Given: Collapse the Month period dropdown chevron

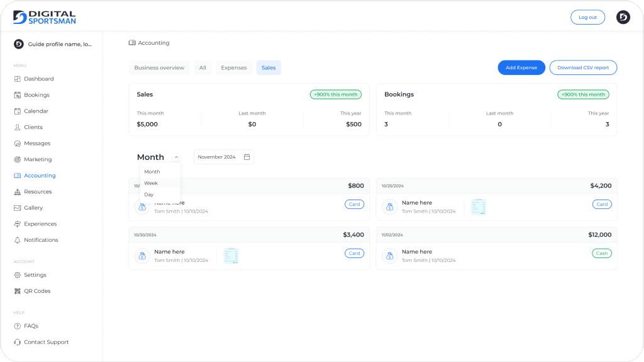Looking at the screenshot, I should click(176, 157).
